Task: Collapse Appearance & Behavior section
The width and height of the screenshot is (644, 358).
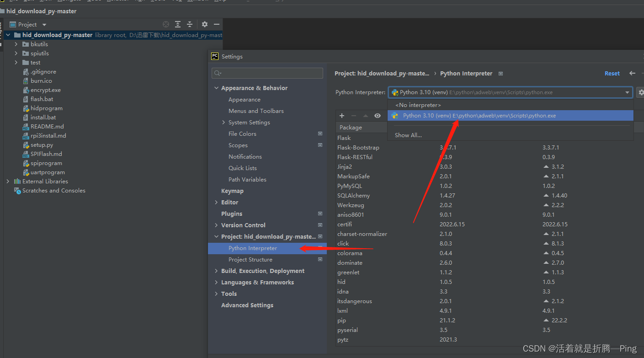Action: point(216,88)
